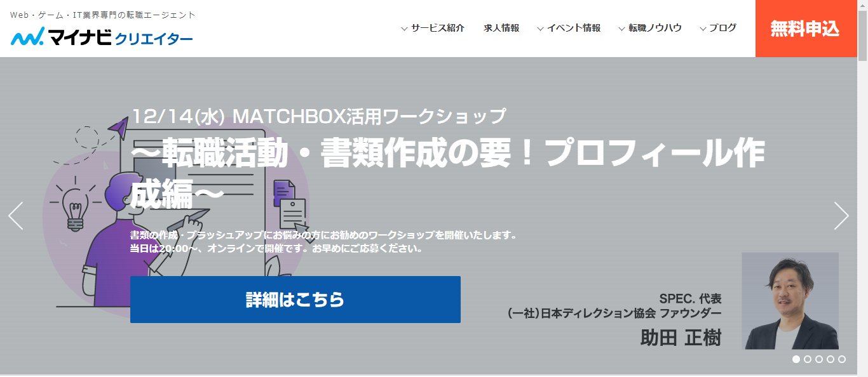Open the ブログ navigation label
The width and height of the screenshot is (868, 377).
click(x=723, y=28)
